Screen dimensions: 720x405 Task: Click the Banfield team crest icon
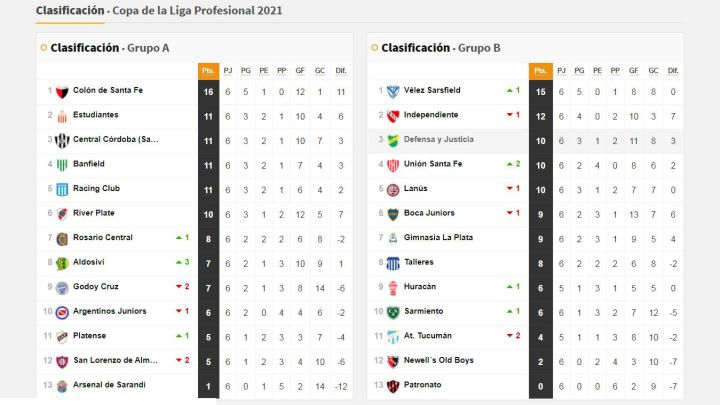pyautogui.click(x=62, y=165)
